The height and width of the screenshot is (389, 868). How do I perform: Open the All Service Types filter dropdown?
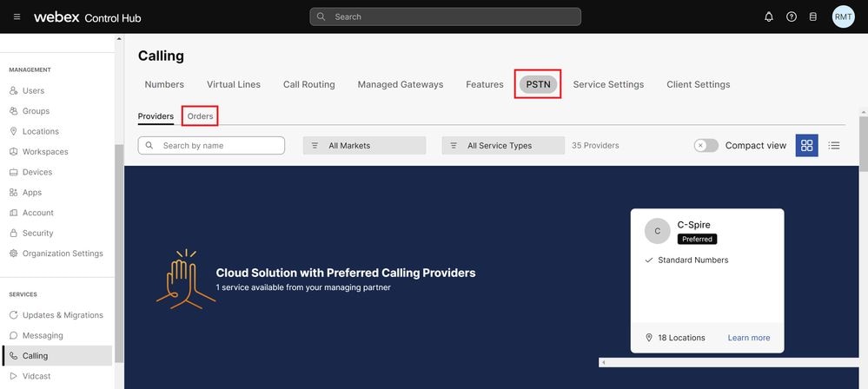(x=503, y=146)
